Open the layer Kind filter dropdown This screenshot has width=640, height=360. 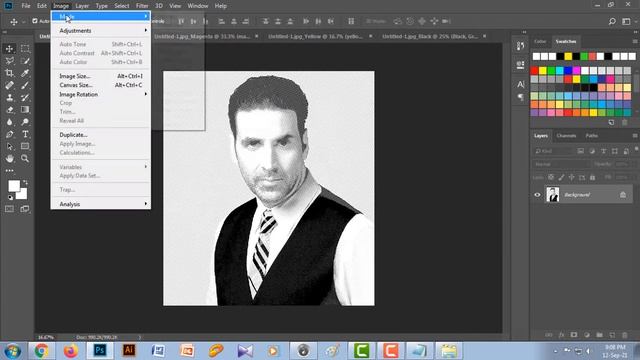(x=553, y=151)
